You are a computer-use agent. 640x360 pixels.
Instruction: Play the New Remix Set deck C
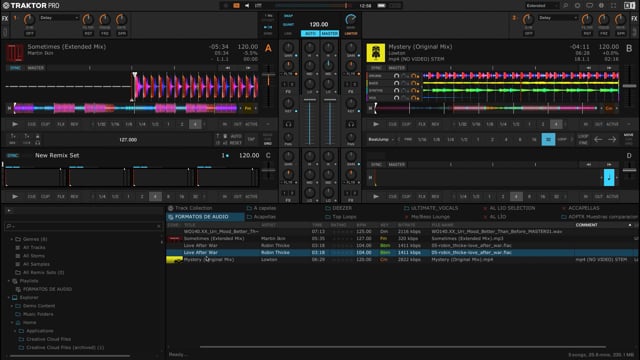click(15, 196)
